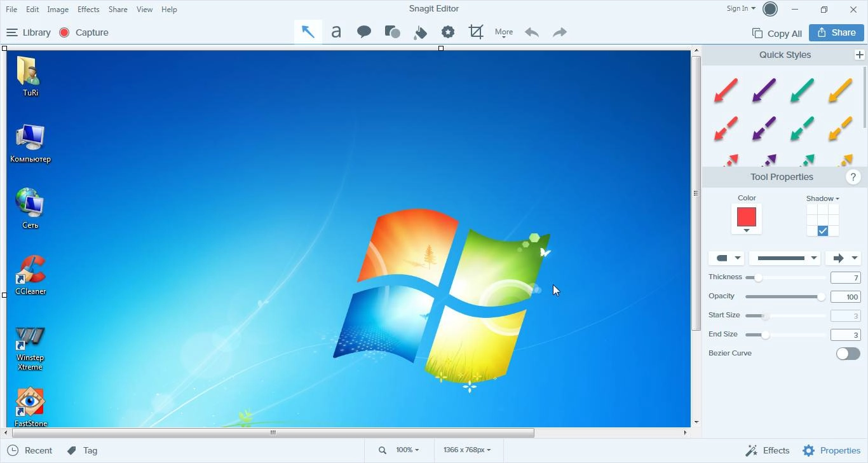The image size is (868, 463).
Task: Open the Library hamburger menu icon
Action: point(11,32)
